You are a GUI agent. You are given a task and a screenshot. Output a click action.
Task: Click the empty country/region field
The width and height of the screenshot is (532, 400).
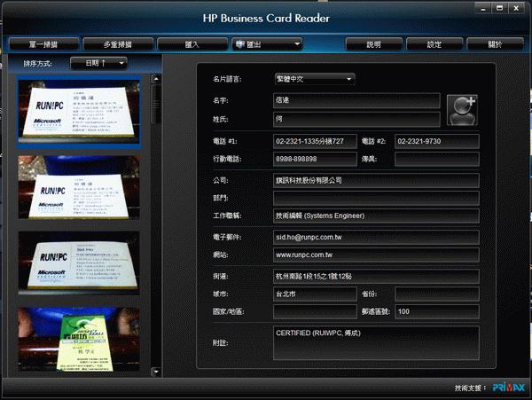point(315,312)
